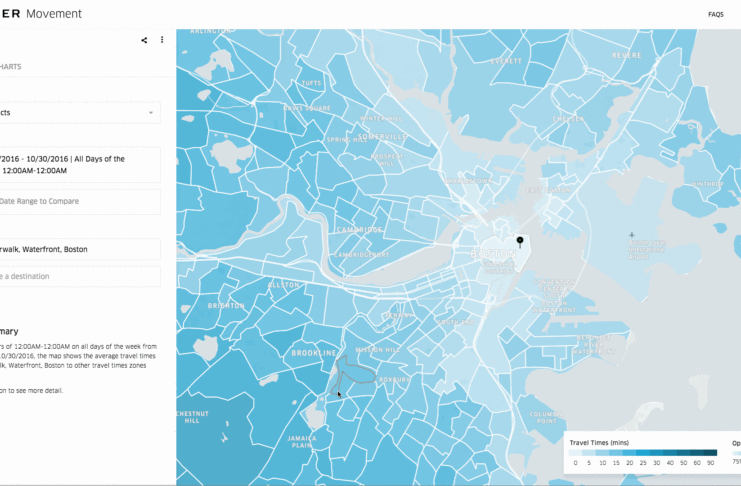Expand the zone type dropdown arrow

[x=151, y=113]
